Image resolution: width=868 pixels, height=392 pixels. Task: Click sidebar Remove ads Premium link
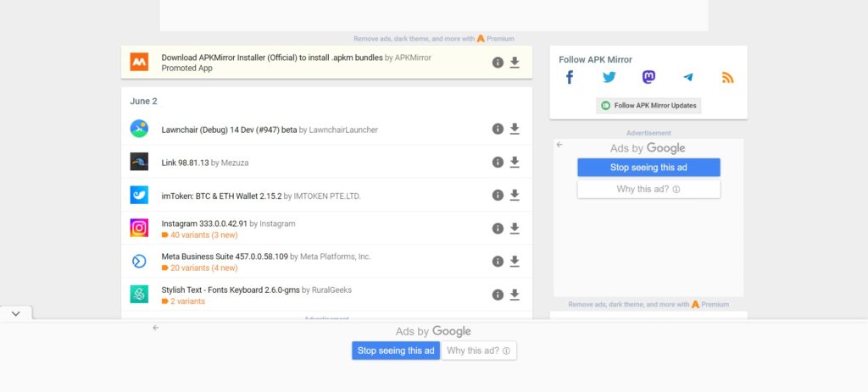click(648, 304)
